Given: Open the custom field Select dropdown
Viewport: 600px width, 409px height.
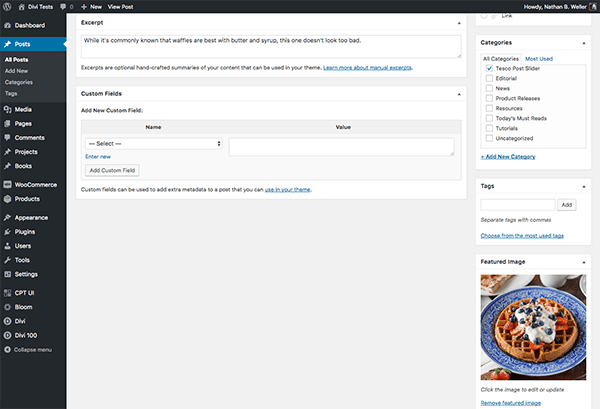Looking at the screenshot, I should click(x=154, y=144).
